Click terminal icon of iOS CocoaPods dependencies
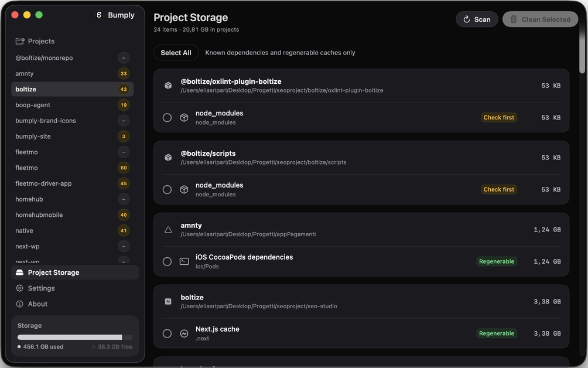 (x=184, y=261)
